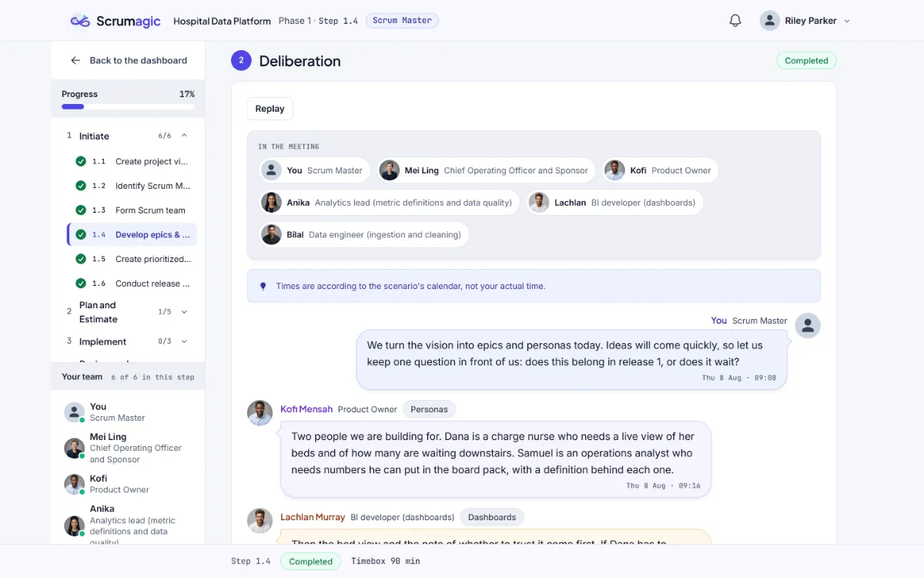This screenshot has width=924, height=578.
Task: Select Kofi in Your team list
Action: coord(128,484)
